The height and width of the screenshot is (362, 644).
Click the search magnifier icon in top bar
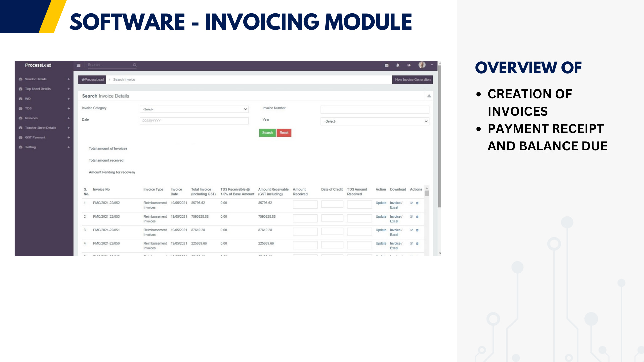click(x=135, y=65)
